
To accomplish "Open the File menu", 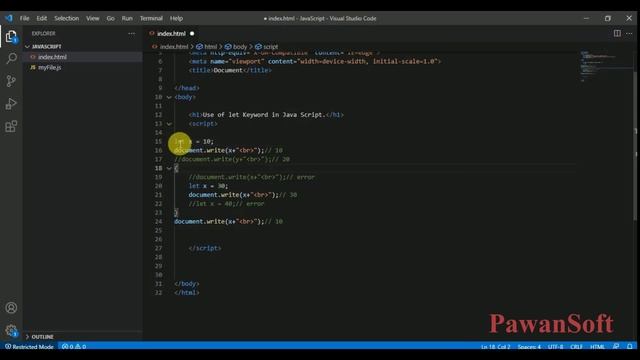I will (24, 18).
